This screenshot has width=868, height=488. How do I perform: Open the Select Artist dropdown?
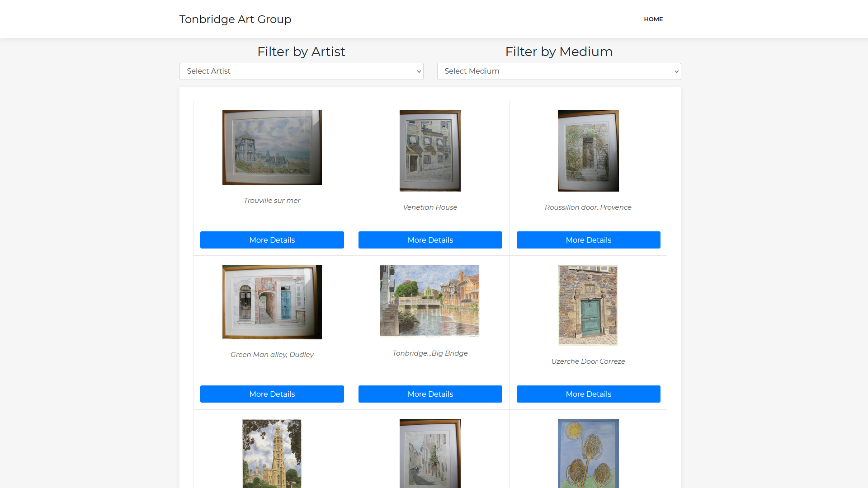coord(301,71)
